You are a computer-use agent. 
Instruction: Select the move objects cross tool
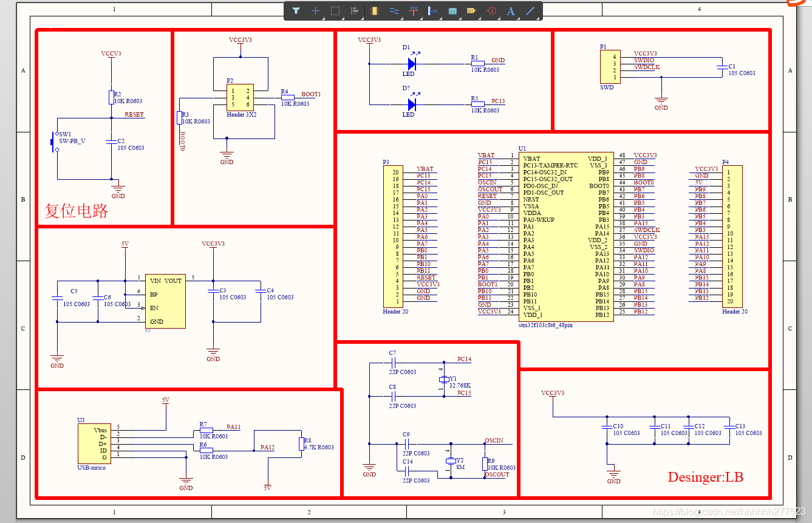tap(315, 10)
